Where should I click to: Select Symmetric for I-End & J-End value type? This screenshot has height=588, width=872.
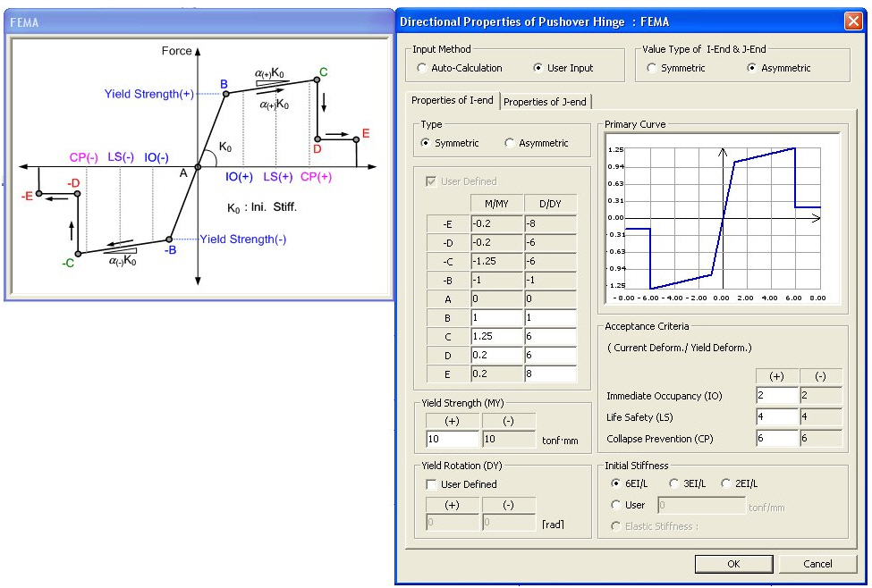click(x=651, y=68)
